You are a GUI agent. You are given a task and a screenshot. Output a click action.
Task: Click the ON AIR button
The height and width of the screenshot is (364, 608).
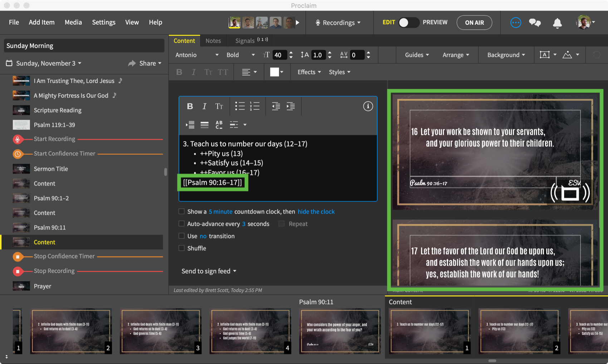pos(474,23)
